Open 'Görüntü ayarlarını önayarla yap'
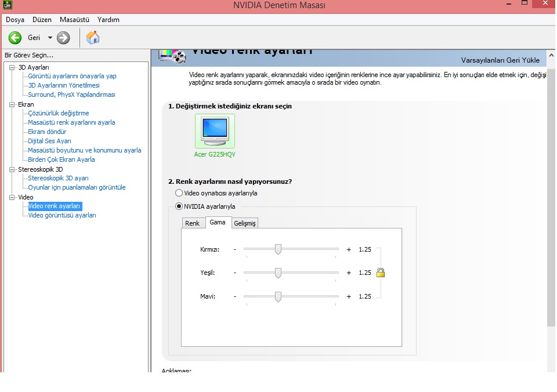The width and height of the screenshot is (557, 392). [72, 76]
